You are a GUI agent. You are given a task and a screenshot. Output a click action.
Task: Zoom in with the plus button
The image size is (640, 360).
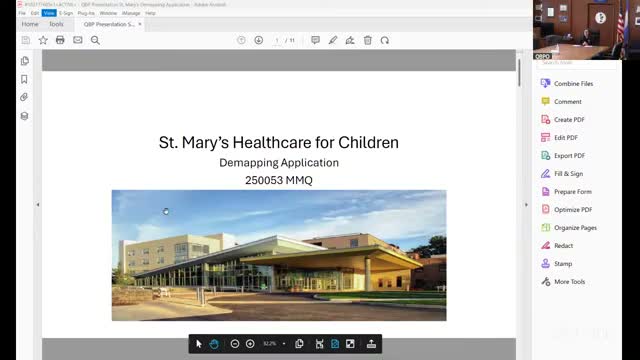(250, 344)
